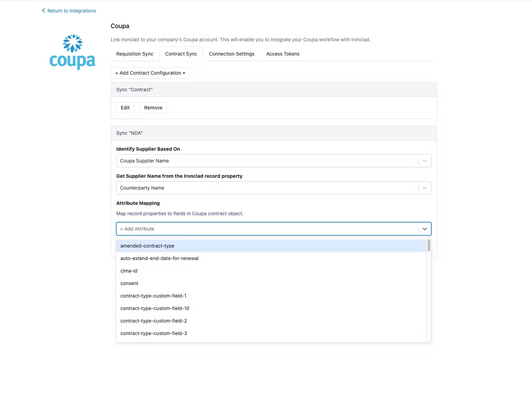
Task: Pick the consent attribute
Action: pyautogui.click(x=271, y=283)
